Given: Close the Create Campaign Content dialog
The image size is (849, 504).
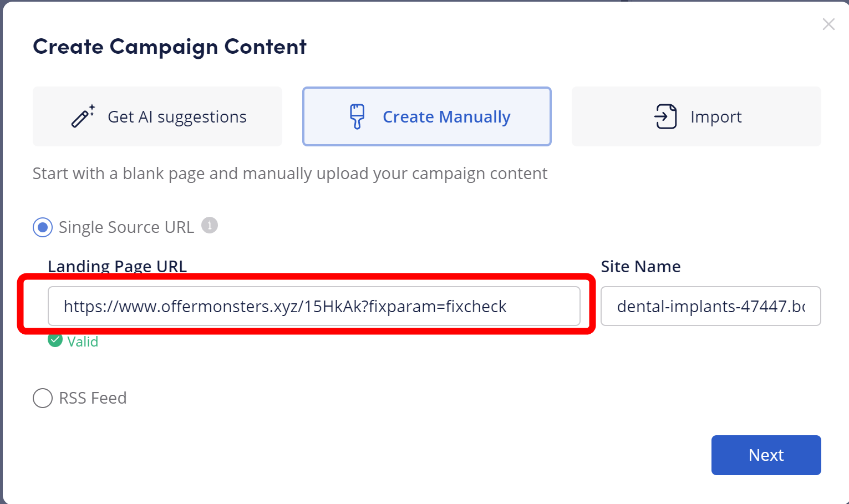Looking at the screenshot, I should pyautogui.click(x=828, y=24).
